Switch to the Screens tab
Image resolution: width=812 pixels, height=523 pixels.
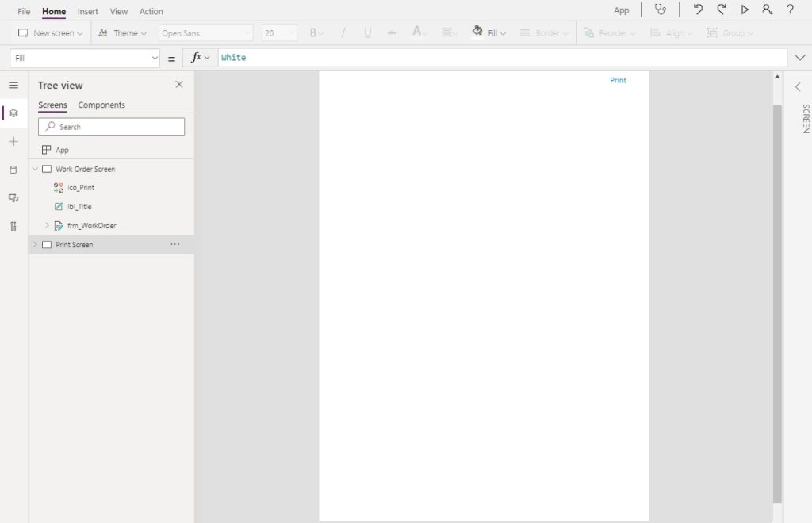tap(52, 105)
